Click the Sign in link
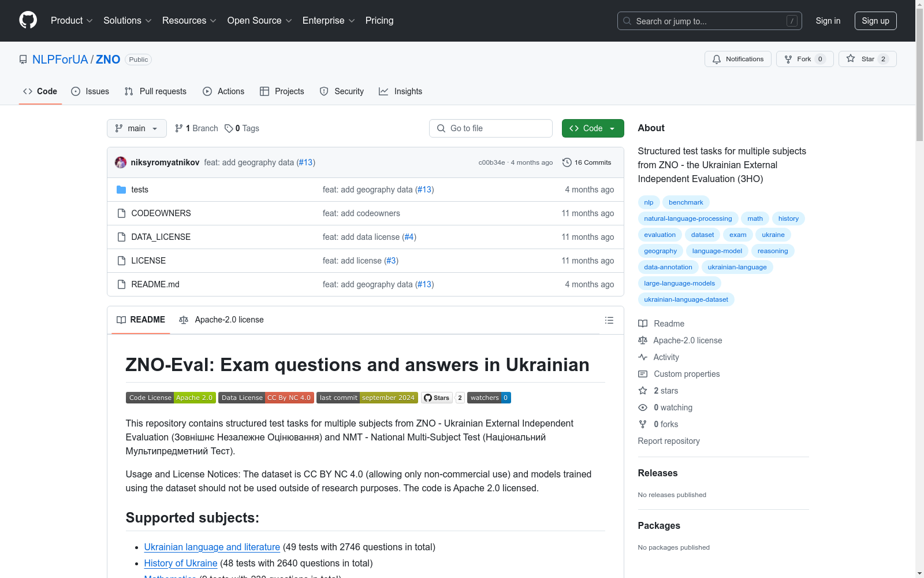This screenshot has width=924, height=578. tap(828, 21)
